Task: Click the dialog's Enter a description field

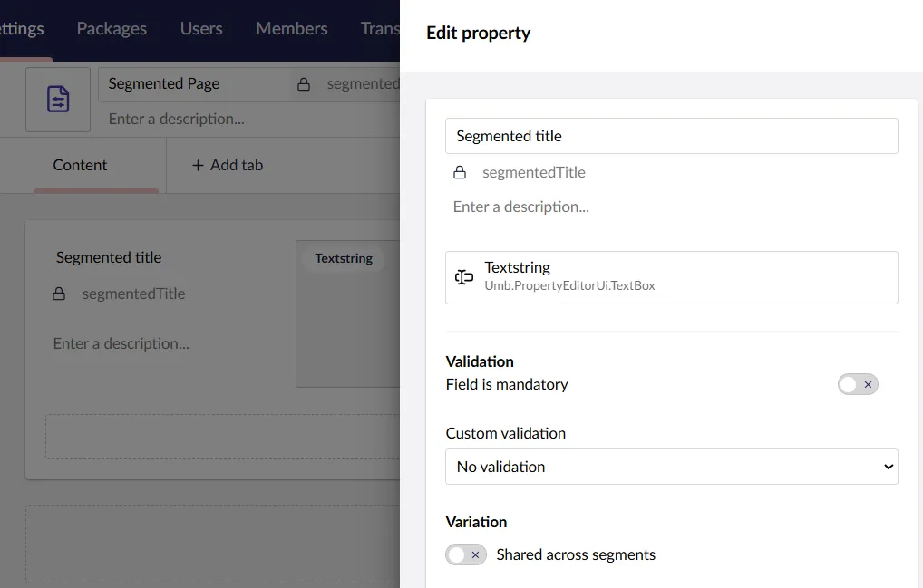Action: click(671, 207)
